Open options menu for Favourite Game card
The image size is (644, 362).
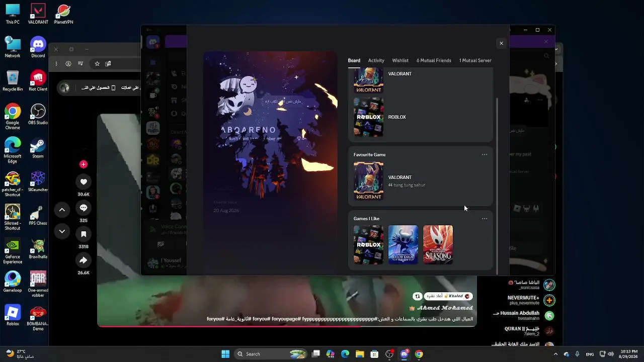[x=485, y=154]
